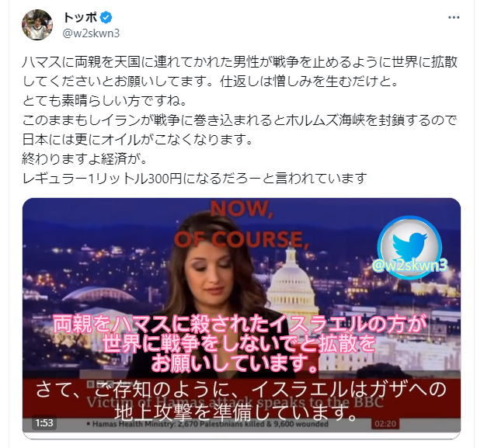Screen dimensions: 484x448
Task: Open the @w2skwn3 handle under the name
Action: [91, 33]
